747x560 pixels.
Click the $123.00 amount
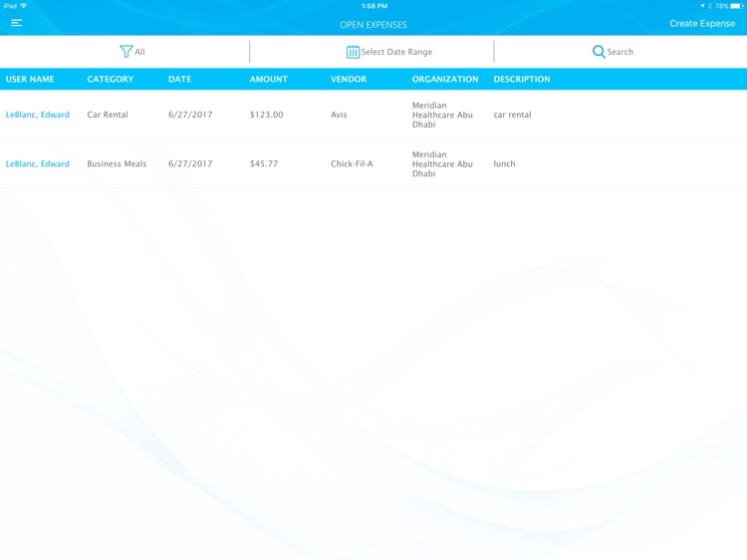(x=266, y=115)
